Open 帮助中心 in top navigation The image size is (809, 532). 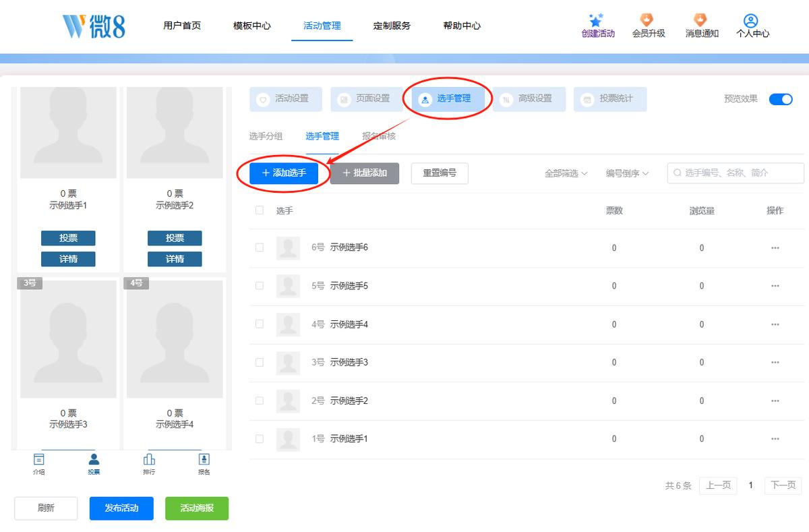pyautogui.click(x=462, y=26)
